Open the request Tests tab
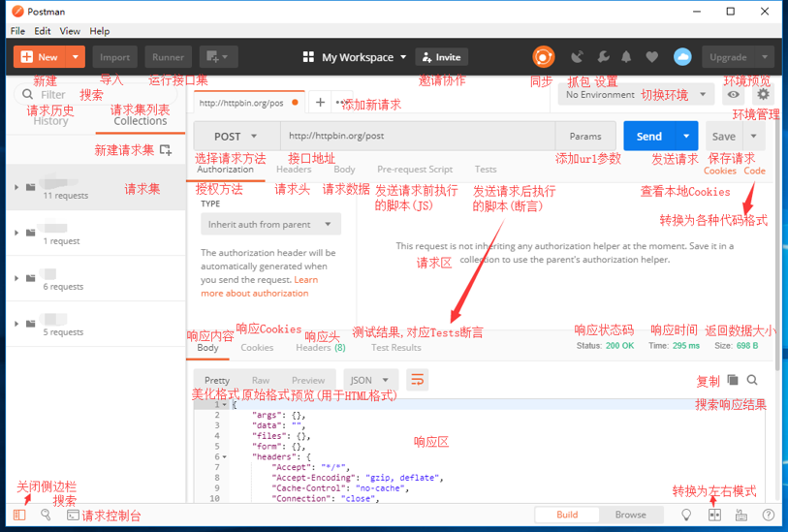Image resolution: width=788 pixels, height=532 pixels. [486, 170]
